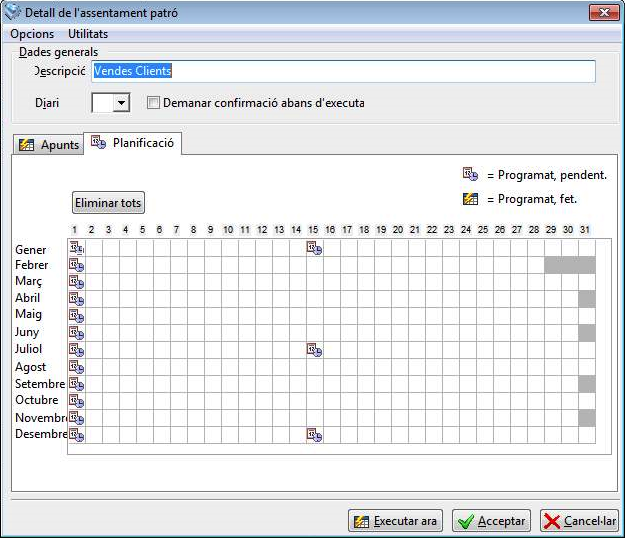Click the 'Programat, pendent' legend icon
Viewport: 625px width, 538px height.
pos(470,174)
